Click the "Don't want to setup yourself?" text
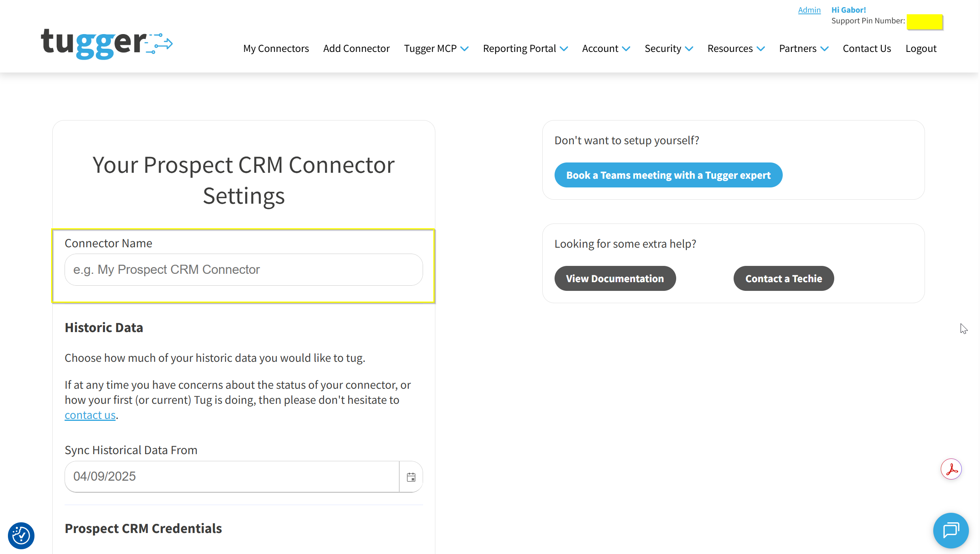This screenshot has height=554, width=980. (627, 140)
